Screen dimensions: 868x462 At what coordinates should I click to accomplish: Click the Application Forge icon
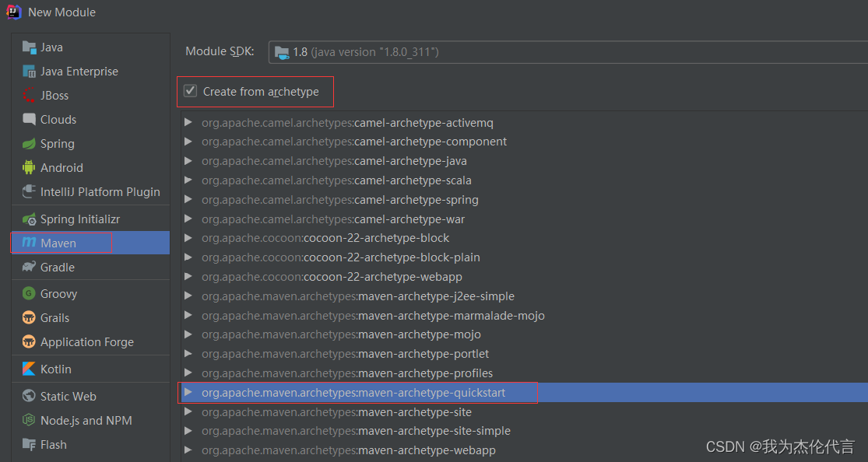point(29,342)
